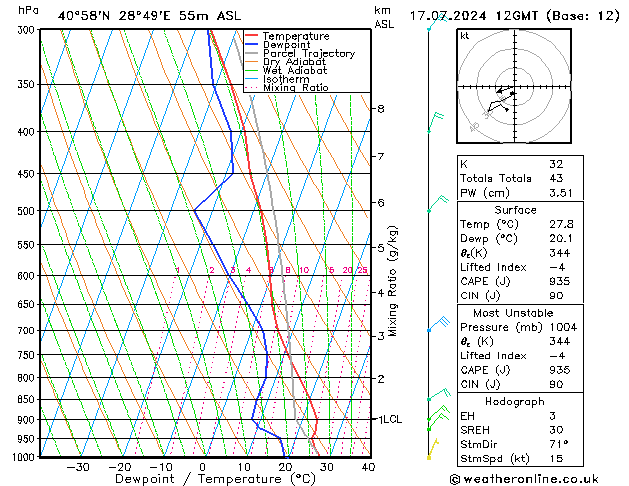Screen dimensions: 629x486
Task: Click the blue wind barb at 700 hPa
Action: pos(439,324)
